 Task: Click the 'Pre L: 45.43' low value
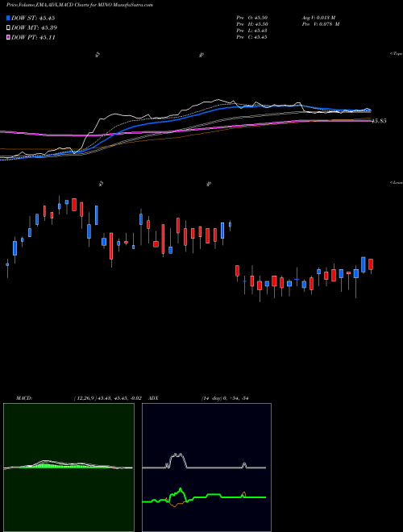pos(252,30)
